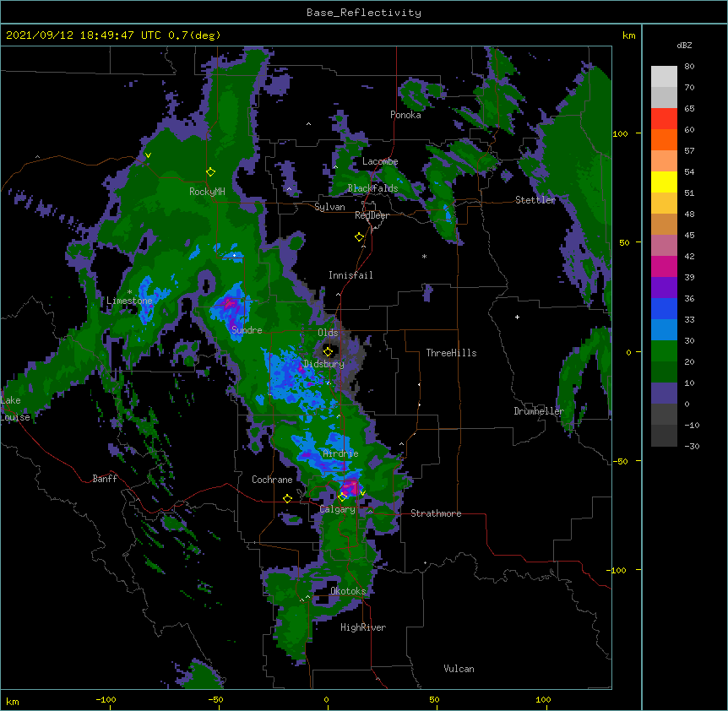Click the Limestone label
728x711 pixels.
(129, 301)
